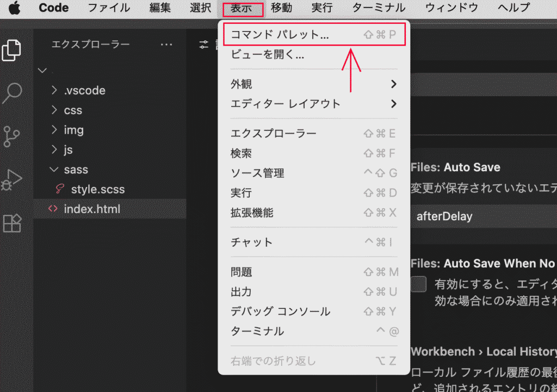Image resolution: width=557 pixels, height=392 pixels.
Task: Open Run and Debug in activity bar
Action: click(12, 180)
